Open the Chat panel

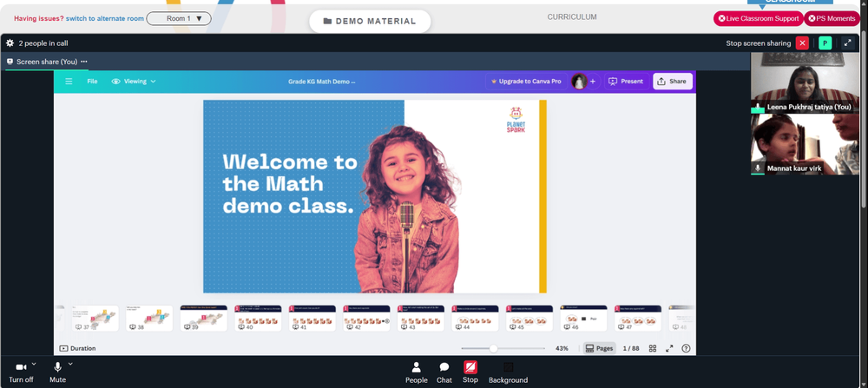444,372
